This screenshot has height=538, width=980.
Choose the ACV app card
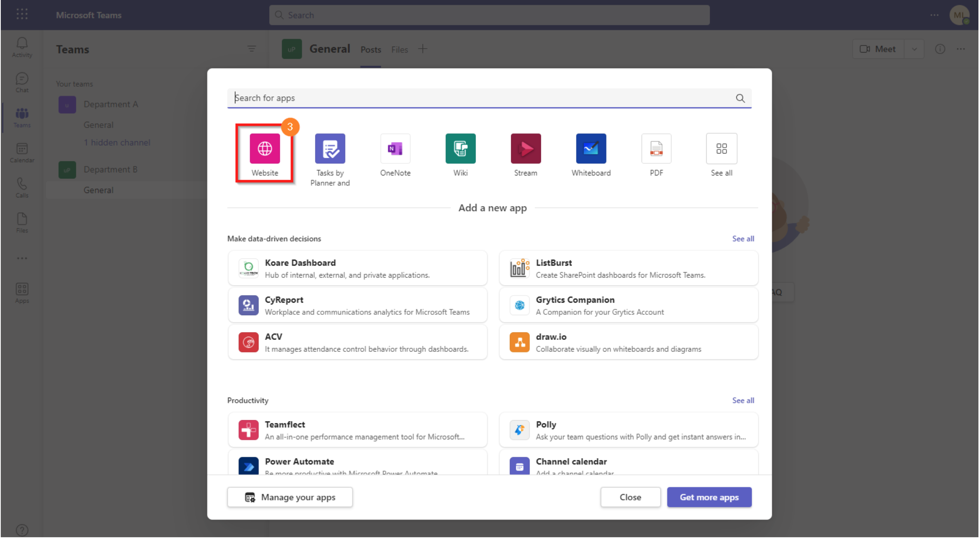pyautogui.click(x=358, y=342)
